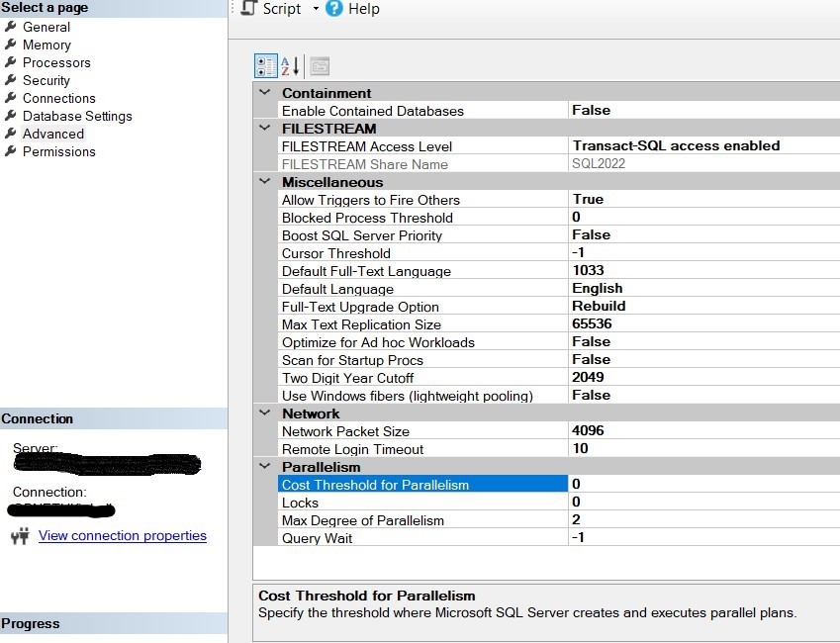The width and height of the screenshot is (840, 643).
Task: Select Optimize for Ad hoc Workloads value
Action: tap(702, 342)
